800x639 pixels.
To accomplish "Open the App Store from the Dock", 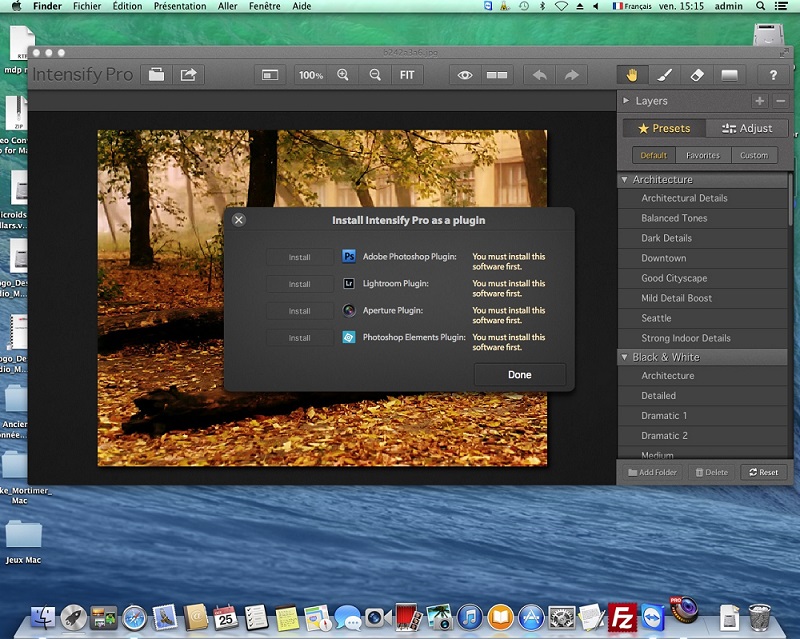I will pos(531,618).
